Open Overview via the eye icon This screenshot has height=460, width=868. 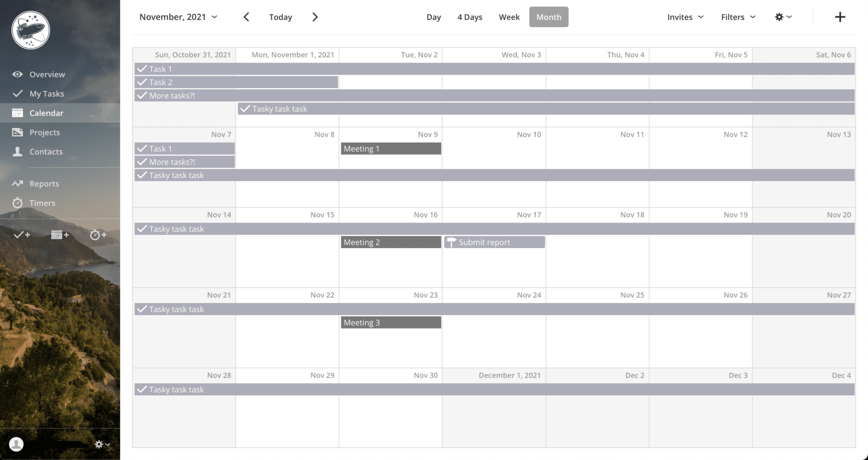pos(17,74)
